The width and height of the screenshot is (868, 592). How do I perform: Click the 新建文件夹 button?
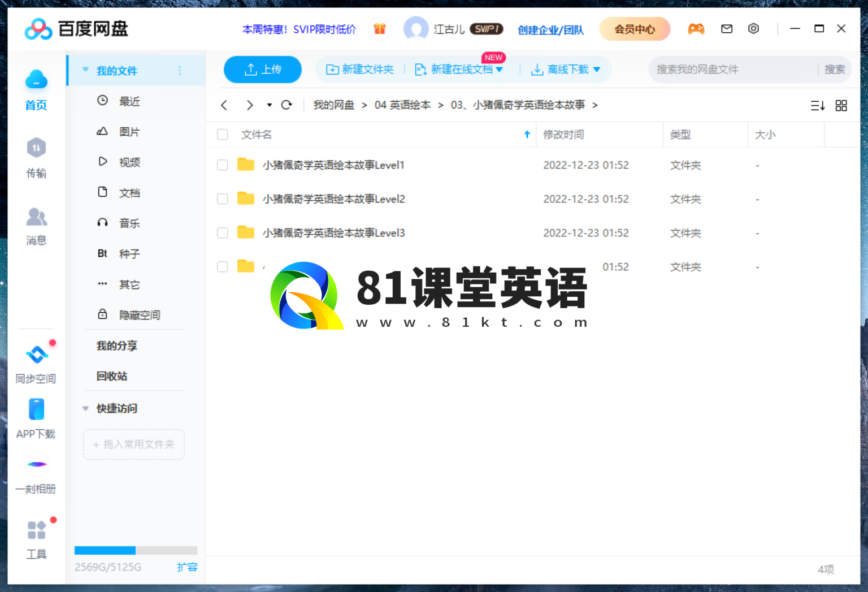point(360,69)
